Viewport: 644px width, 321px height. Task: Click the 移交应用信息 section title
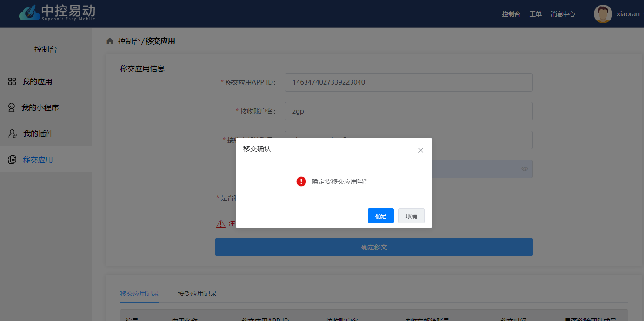(142, 68)
